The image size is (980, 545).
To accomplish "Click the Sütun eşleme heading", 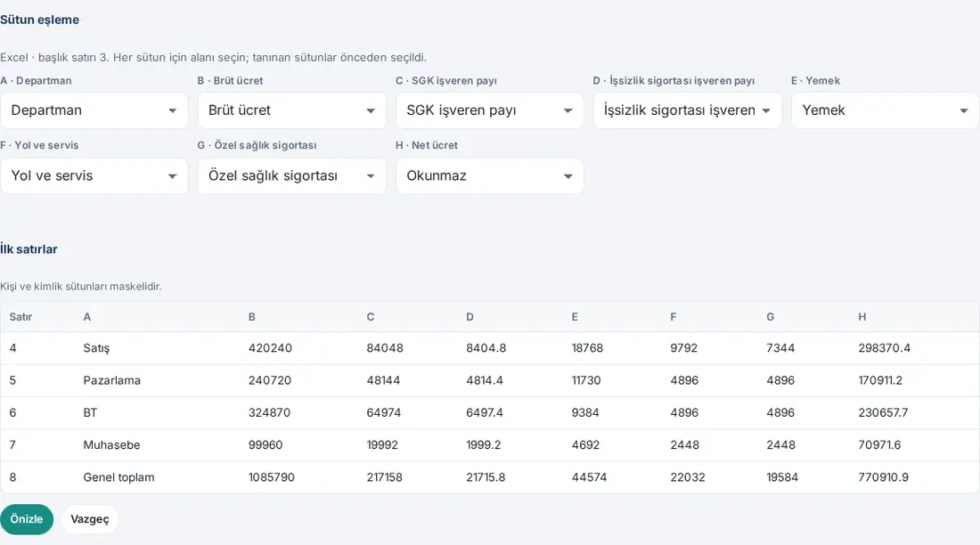I will coord(39,20).
